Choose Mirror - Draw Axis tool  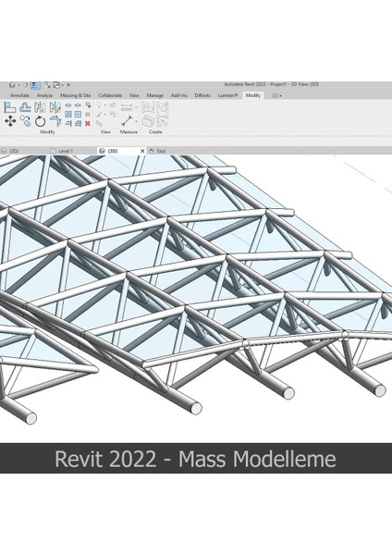pyautogui.click(x=55, y=107)
